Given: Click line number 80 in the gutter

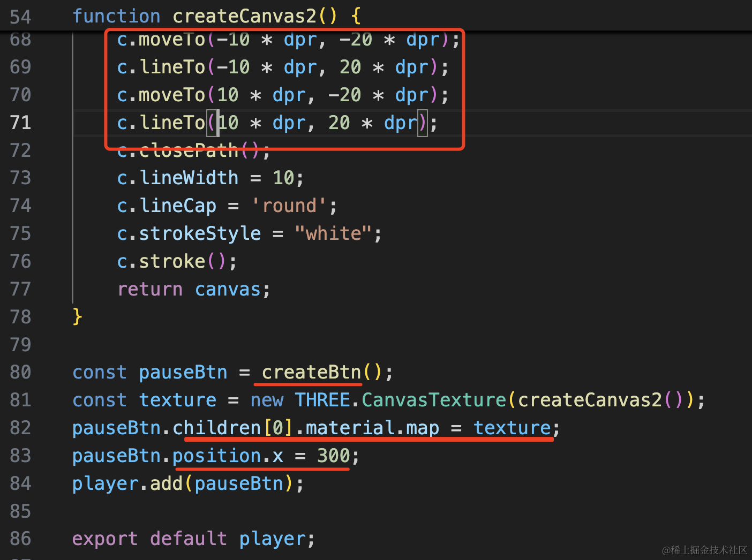Looking at the screenshot, I should click(x=20, y=372).
